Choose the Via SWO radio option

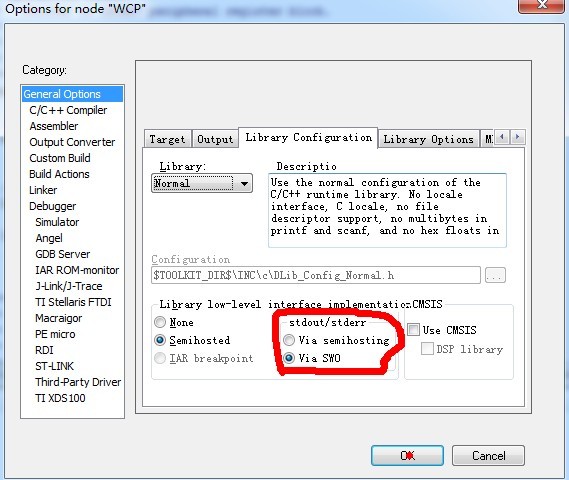tap(289, 358)
